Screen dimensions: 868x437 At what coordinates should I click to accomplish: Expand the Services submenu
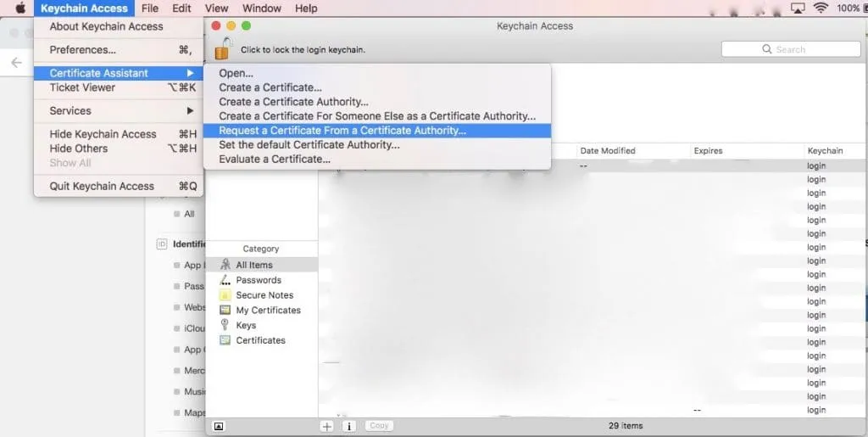[x=119, y=111]
